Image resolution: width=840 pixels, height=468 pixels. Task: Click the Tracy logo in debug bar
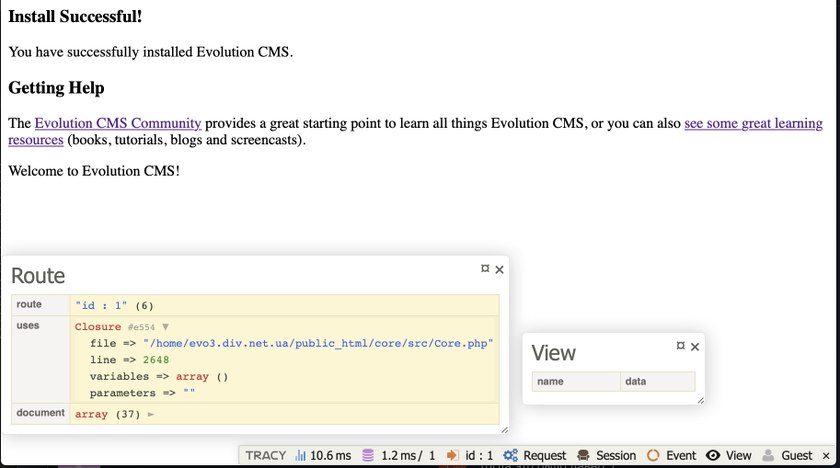tap(265, 456)
